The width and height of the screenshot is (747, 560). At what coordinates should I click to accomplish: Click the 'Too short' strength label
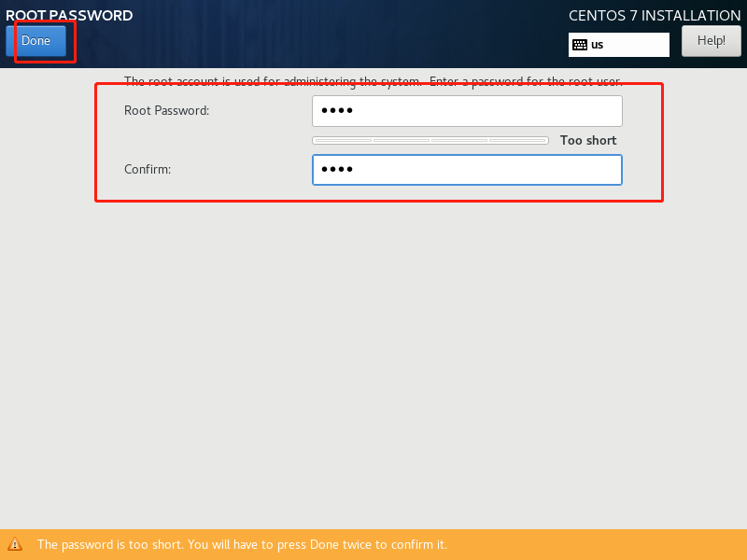588,141
